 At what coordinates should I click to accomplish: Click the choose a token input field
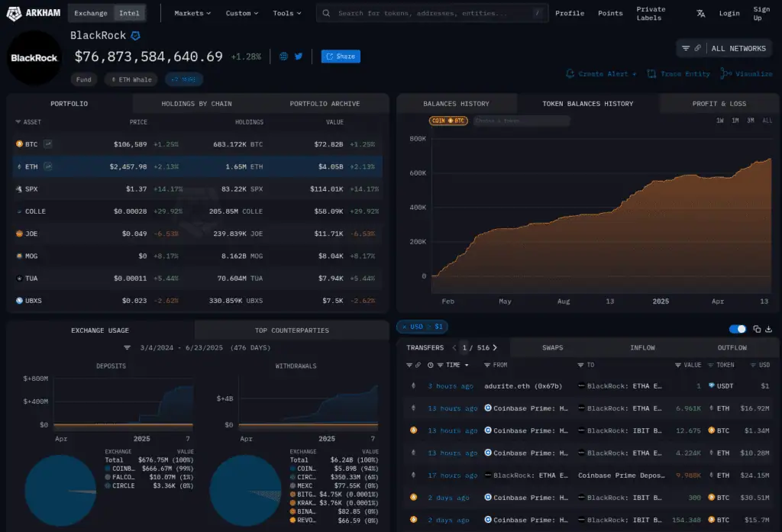click(x=521, y=121)
